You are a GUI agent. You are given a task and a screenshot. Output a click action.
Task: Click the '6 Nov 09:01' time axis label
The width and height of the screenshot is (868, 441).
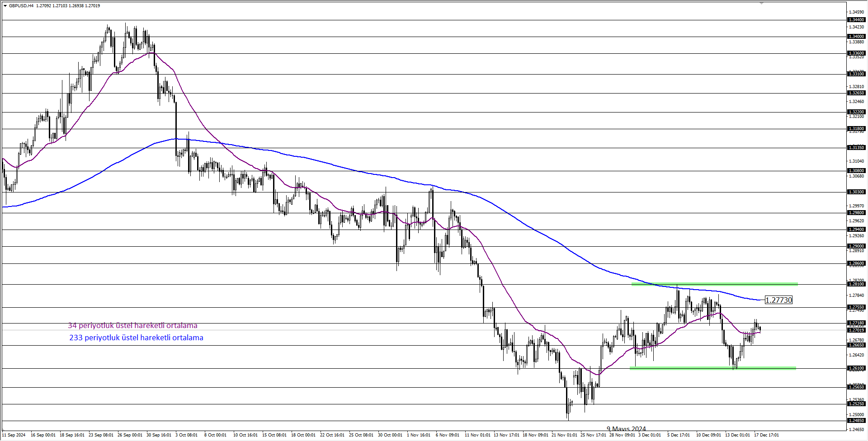447,435
